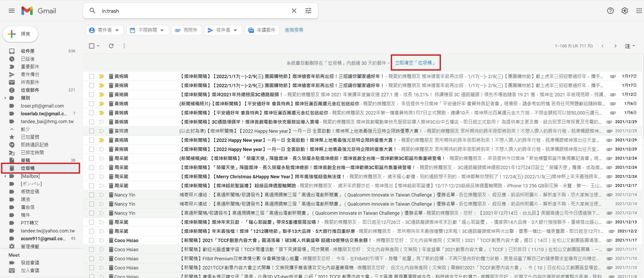
Task: Click the 1–100 列 (共 711 列) counter
Action: click(574, 46)
